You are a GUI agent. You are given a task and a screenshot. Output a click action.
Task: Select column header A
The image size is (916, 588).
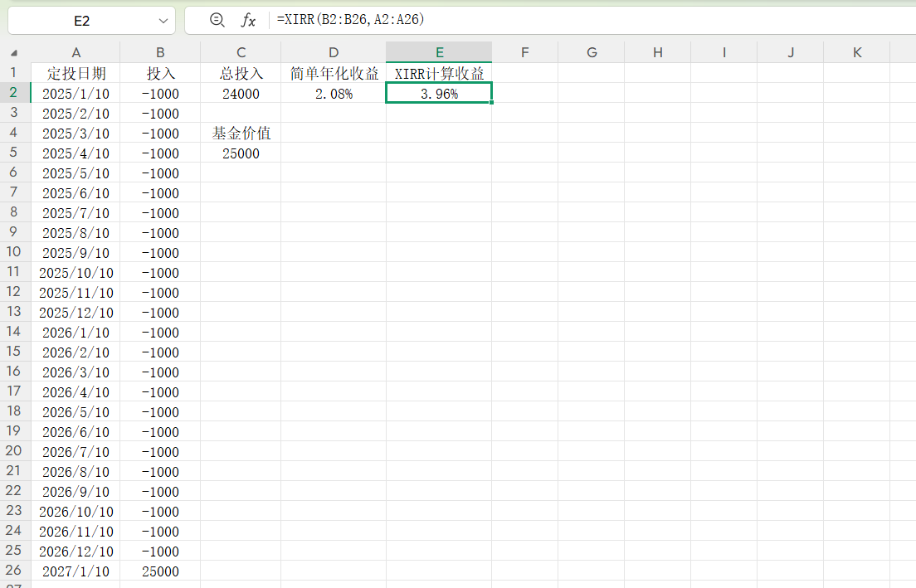76,51
